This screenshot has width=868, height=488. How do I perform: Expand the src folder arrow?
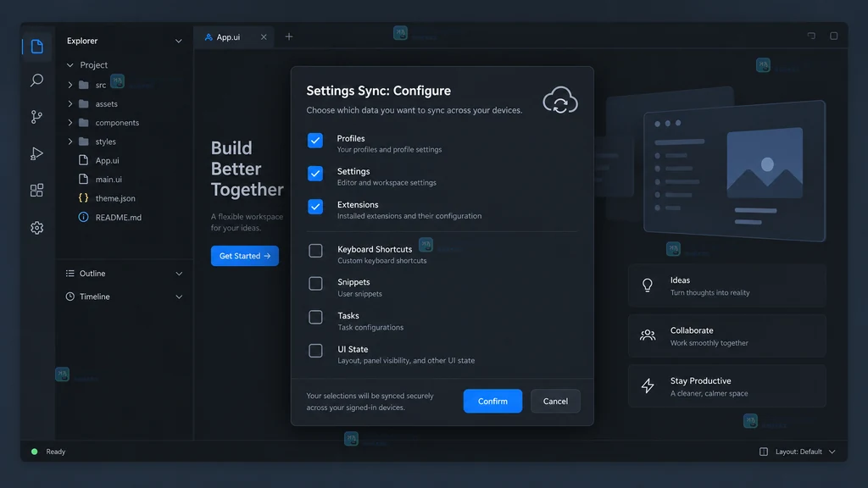70,85
